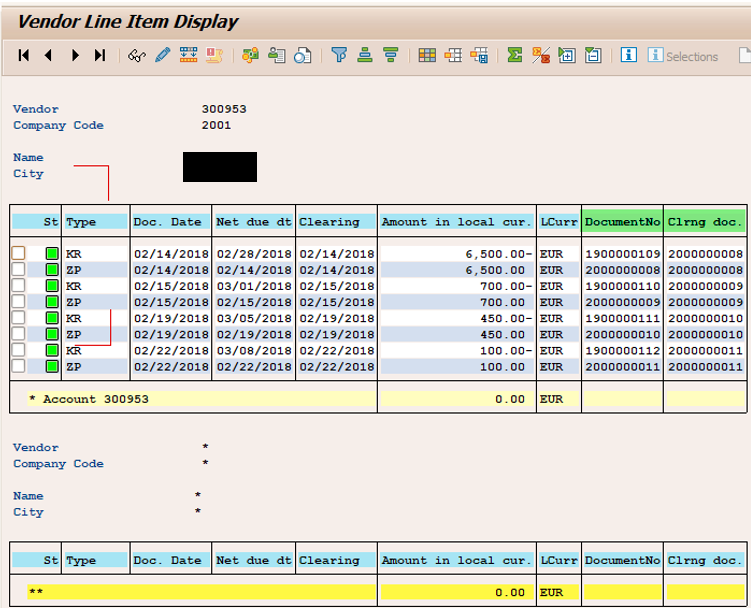
Task: Click the Subtotals icon next to Sum
Action: tap(541, 56)
